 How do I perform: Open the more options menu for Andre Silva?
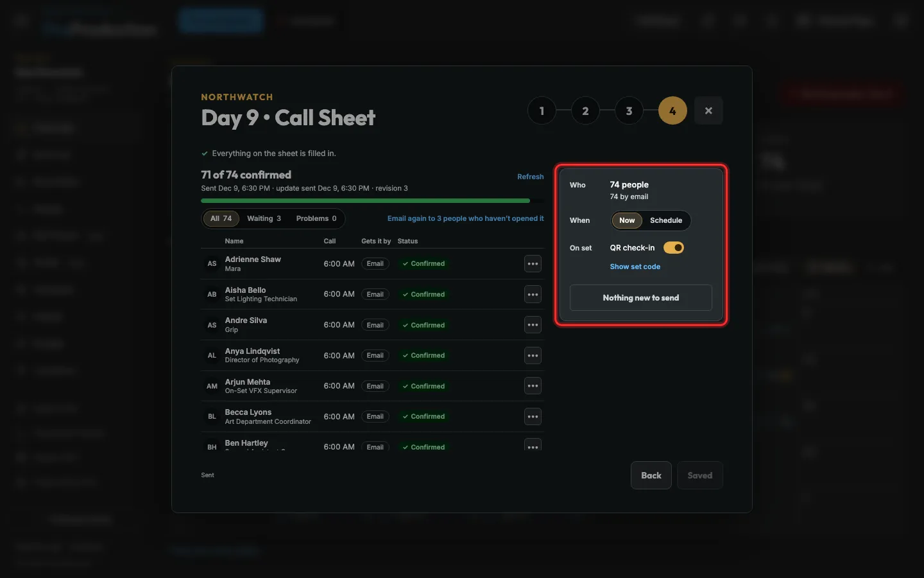pyautogui.click(x=533, y=325)
